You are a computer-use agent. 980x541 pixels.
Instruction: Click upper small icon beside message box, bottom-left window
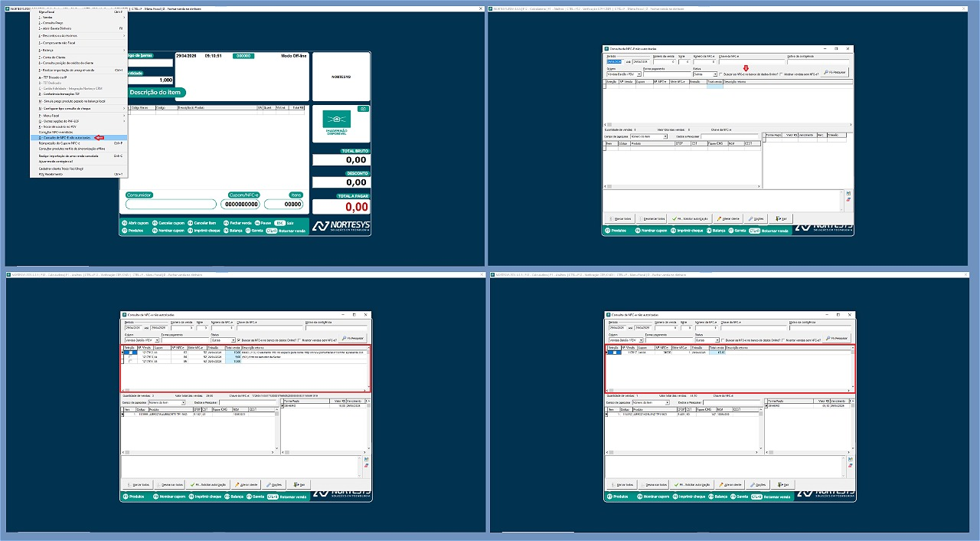click(366, 459)
